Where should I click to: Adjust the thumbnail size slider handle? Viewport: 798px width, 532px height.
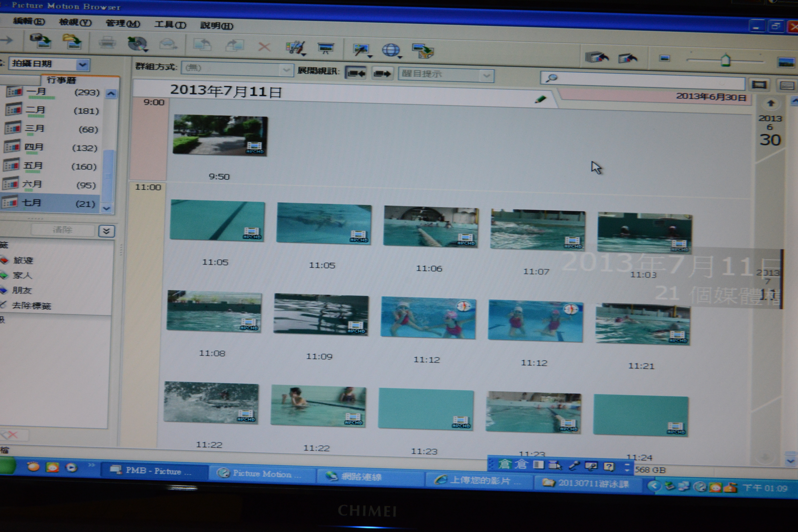tap(725, 60)
